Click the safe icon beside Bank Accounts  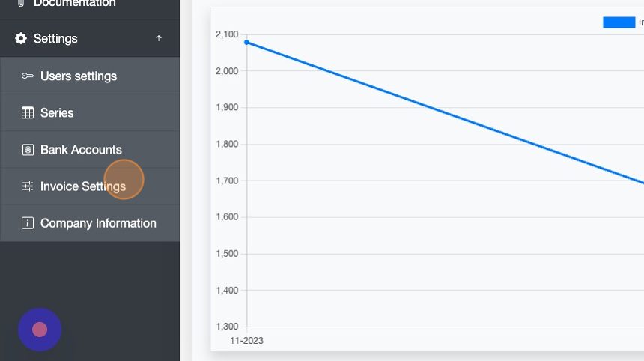pos(28,150)
